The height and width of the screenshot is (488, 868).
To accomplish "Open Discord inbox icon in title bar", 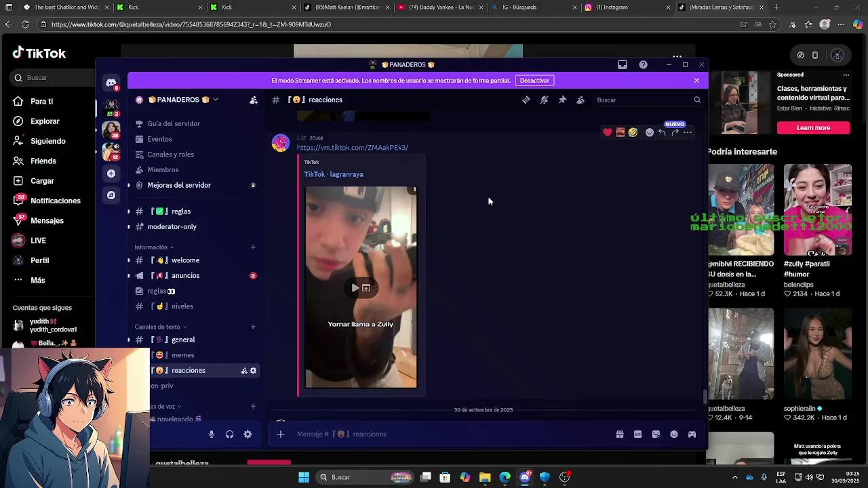I will click(x=623, y=64).
